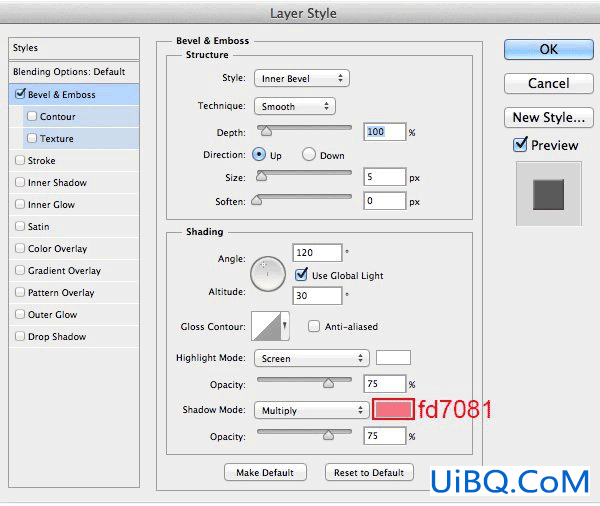Click the Size slider handle

[261, 176]
